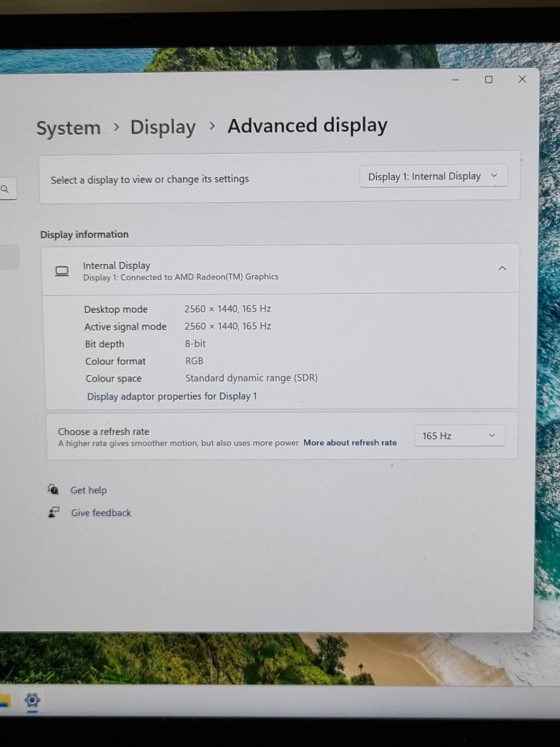Minimize the Settings window
560x747 pixels.
[x=455, y=80]
